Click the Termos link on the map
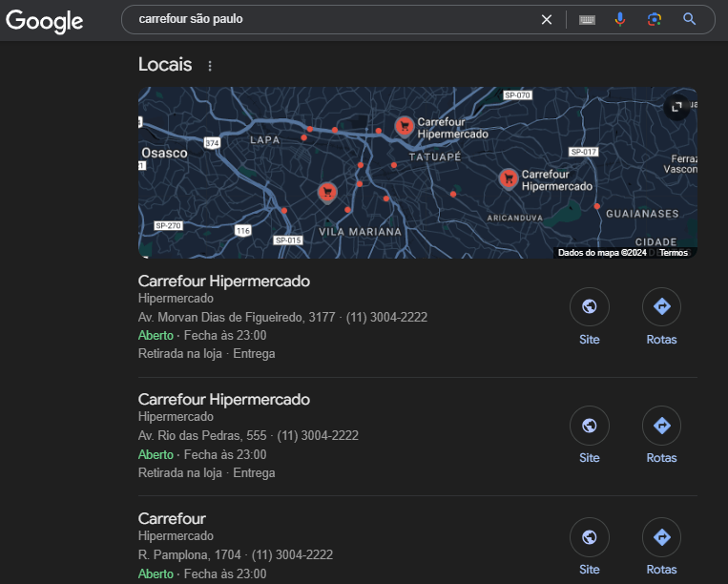This screenshot has height=584, width=728. coord(674,253)
